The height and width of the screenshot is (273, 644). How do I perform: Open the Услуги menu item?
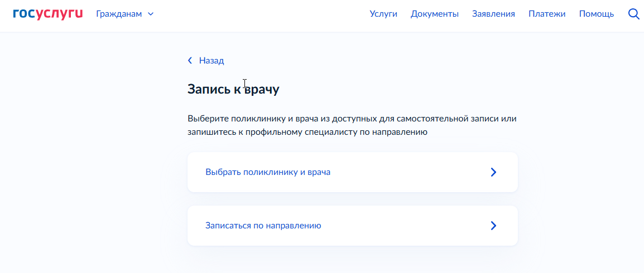point(383,14)
